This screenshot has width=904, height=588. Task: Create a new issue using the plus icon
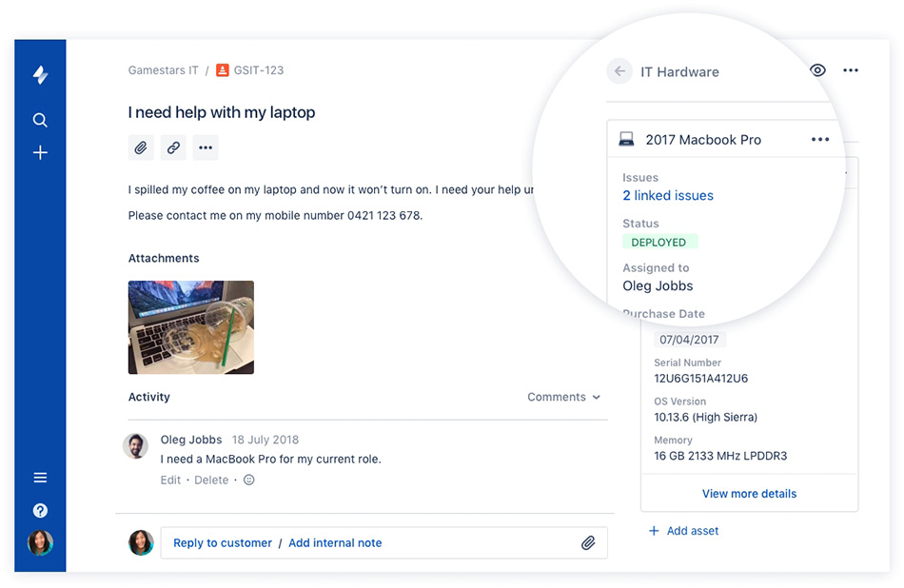[40, 152]
